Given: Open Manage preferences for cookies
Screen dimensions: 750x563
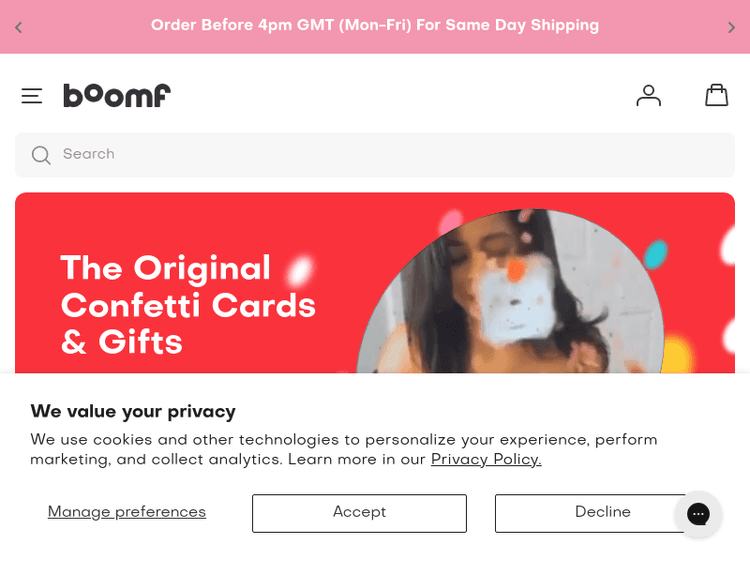Looking at the screenshot, I should click(127, 513).
